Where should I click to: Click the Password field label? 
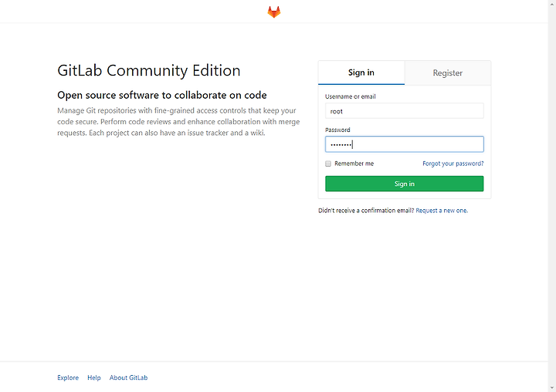coord(337,130)
